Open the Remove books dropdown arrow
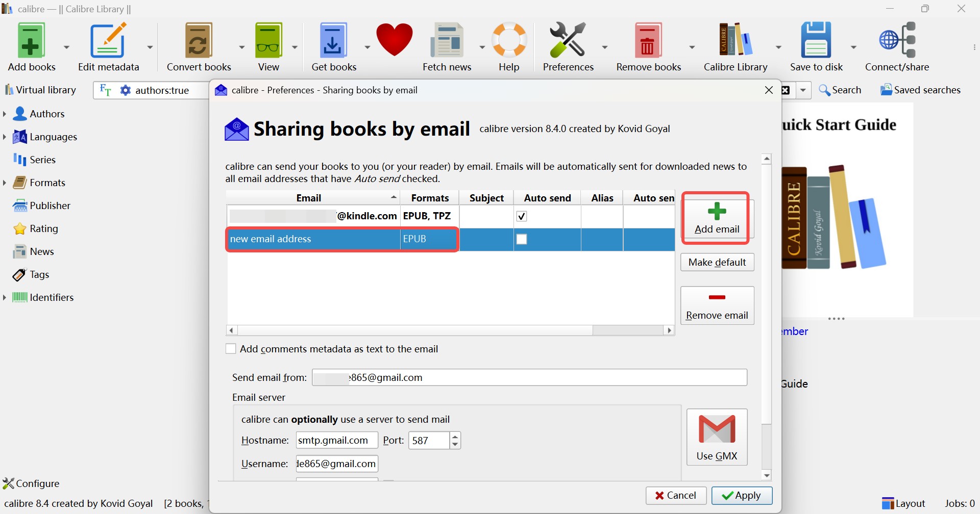The width and height of the screenshot is (980, 514). (x=692, y=47)
